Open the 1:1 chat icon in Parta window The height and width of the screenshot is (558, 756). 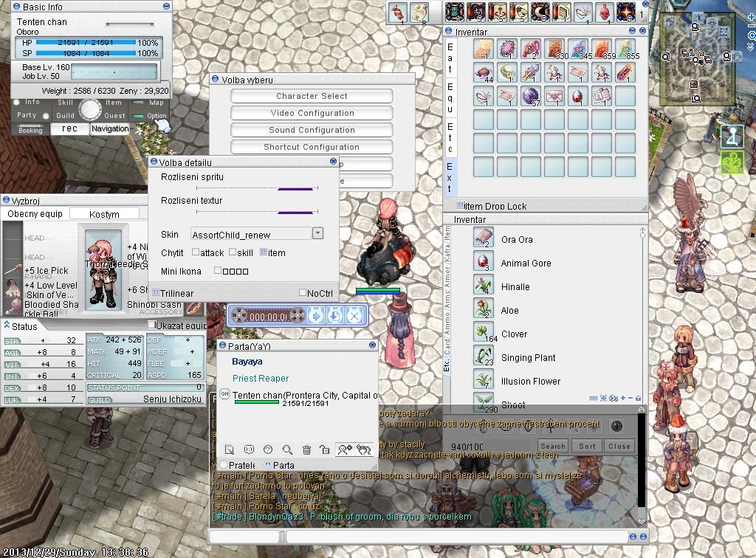pos(249,449)
